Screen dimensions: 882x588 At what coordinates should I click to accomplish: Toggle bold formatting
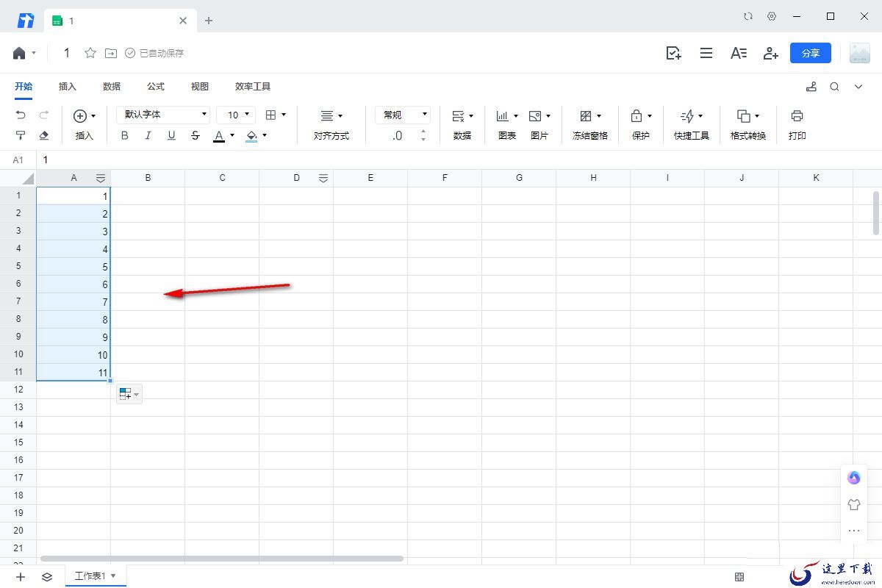point(124,135)
